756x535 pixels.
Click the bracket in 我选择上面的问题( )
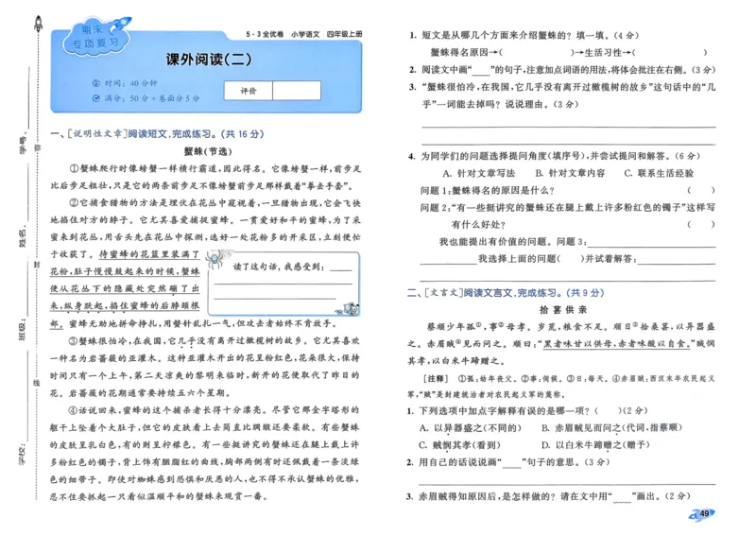click(x=571, y=259)
